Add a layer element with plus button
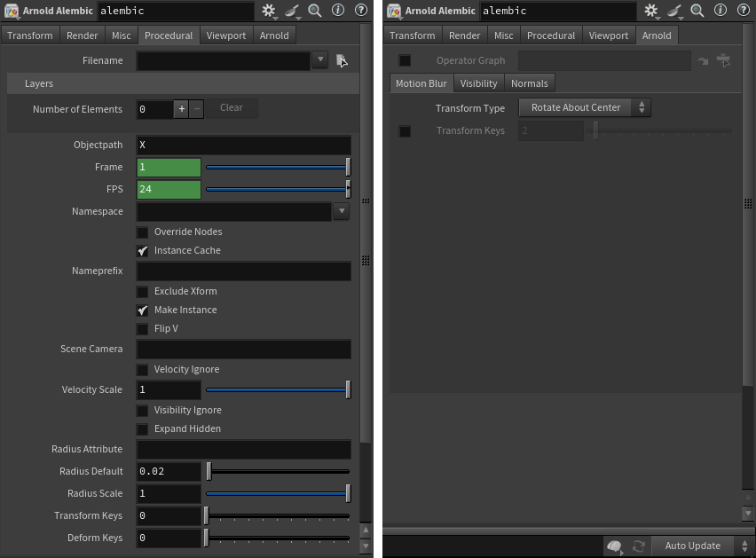This screenshot has width=756, height=558. coord(181,109)
